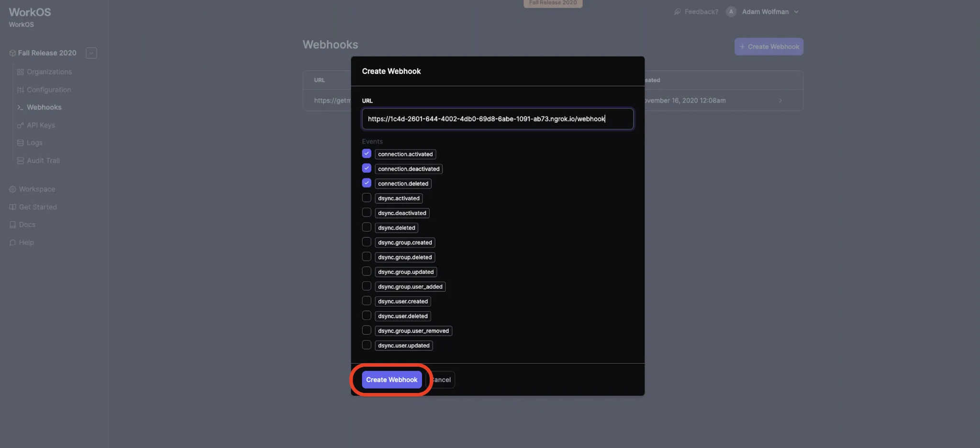
Task: Click the Create Webhook button in the dialog
Action: tap(391, 380)
